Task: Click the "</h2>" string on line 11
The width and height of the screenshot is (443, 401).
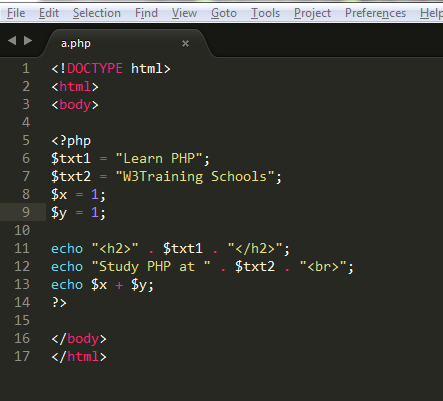Action: pos(255,249)
